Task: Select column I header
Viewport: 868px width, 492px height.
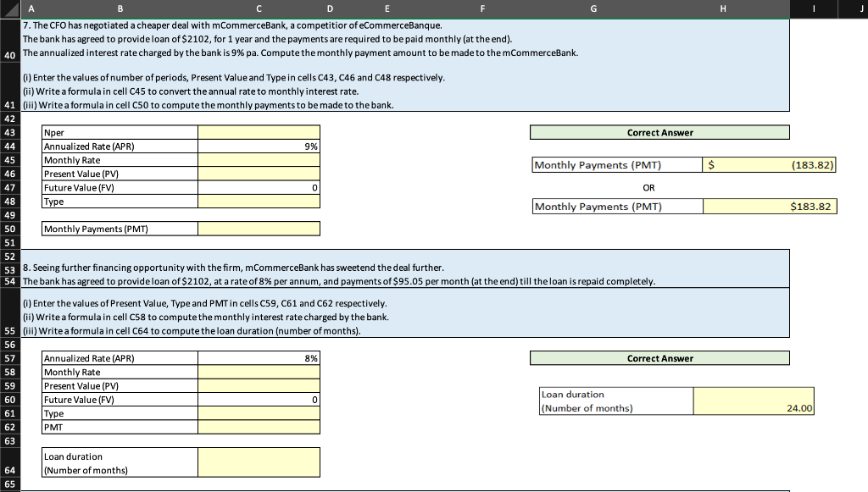Action: point(813,8)
